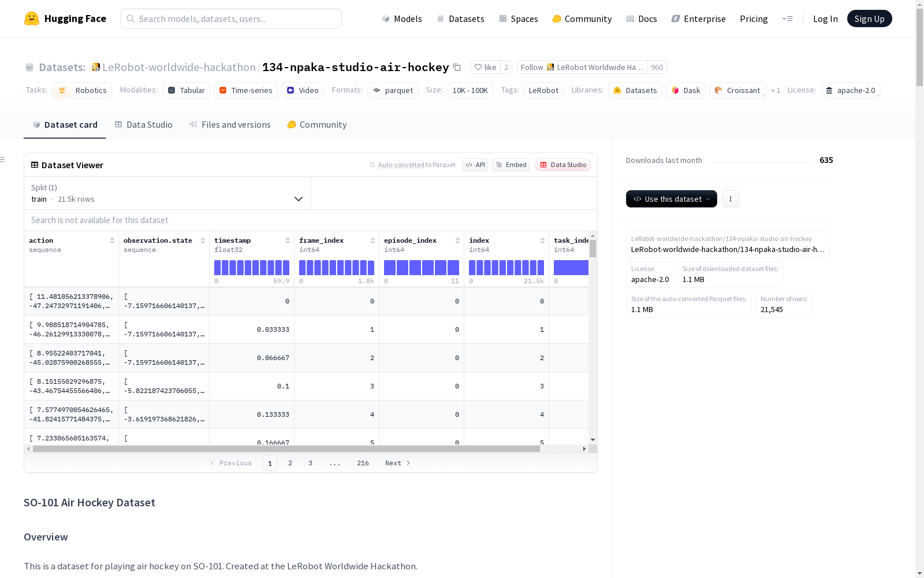Copy dataset name with the copy icon
Viewport: 924px width, 578px height.
click(457, 67)
